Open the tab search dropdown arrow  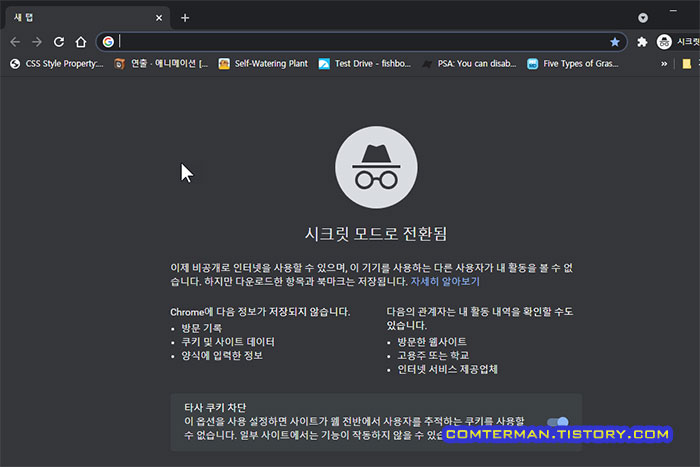click(643, 18)
